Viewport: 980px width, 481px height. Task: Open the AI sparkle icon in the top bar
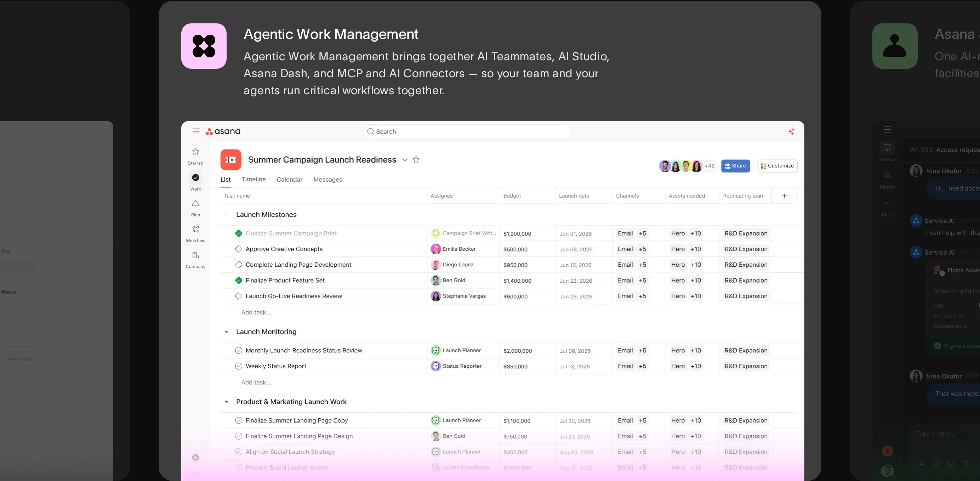pos(791,131)
